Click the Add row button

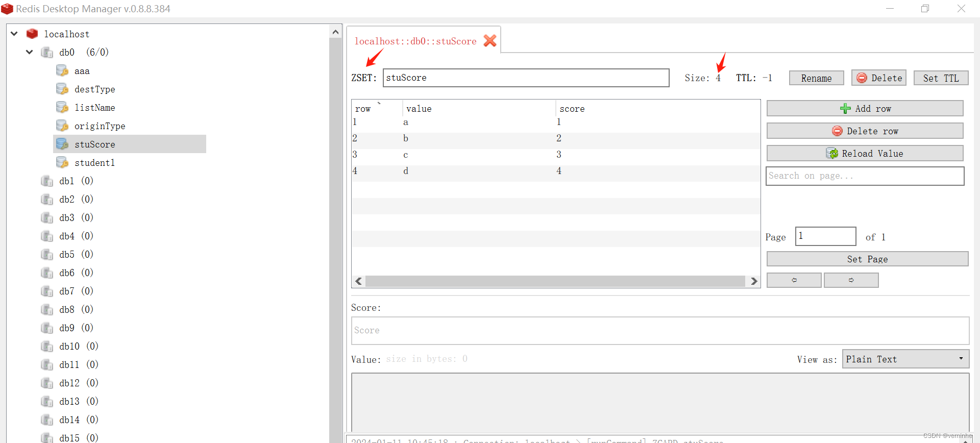865,108
